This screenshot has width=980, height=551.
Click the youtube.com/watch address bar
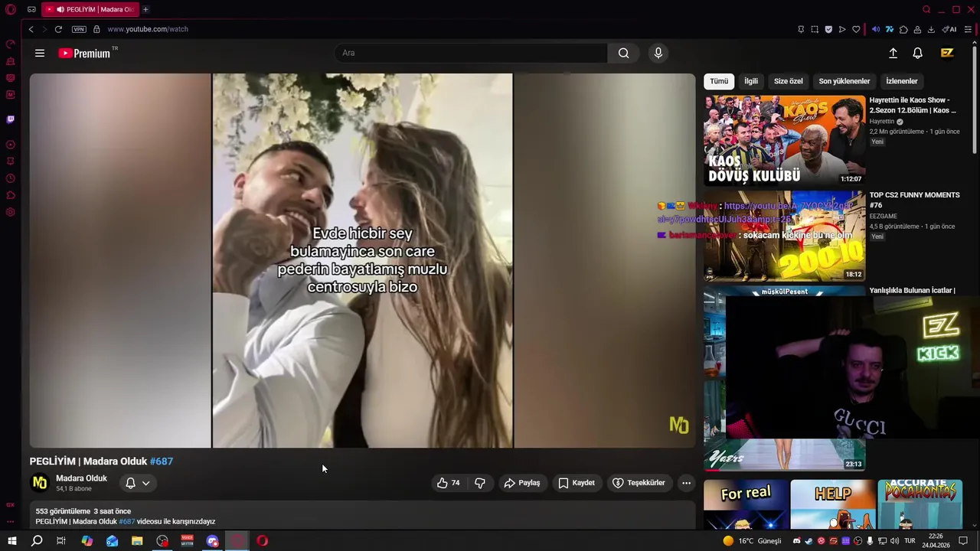[147, 29]
